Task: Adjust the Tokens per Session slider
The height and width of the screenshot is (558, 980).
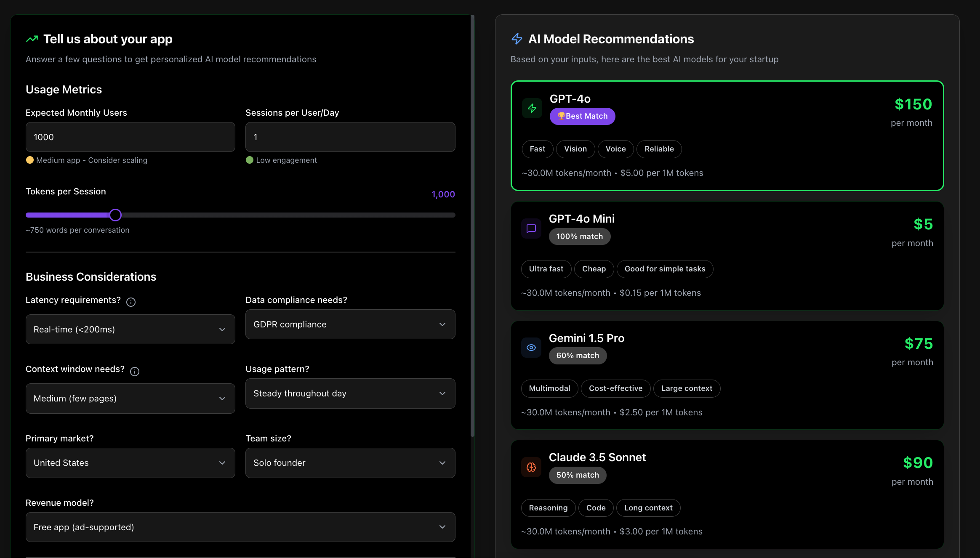Action: pos(116,215)
